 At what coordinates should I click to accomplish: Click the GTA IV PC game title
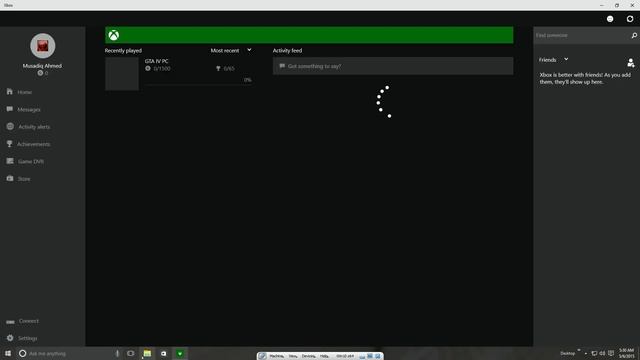(x=156, y=61)
